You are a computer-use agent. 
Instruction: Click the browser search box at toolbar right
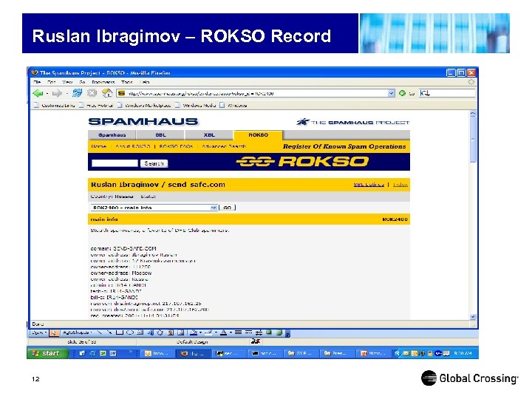click(447, 93)
